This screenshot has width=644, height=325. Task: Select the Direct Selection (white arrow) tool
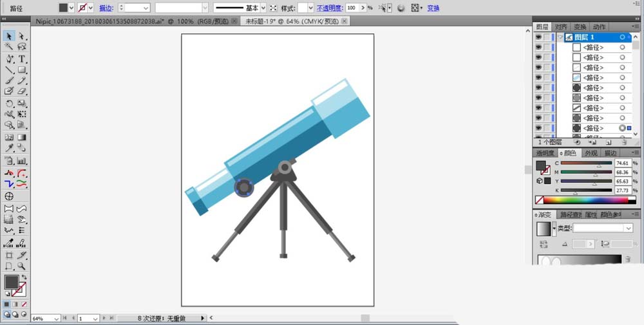pos(21,36)
